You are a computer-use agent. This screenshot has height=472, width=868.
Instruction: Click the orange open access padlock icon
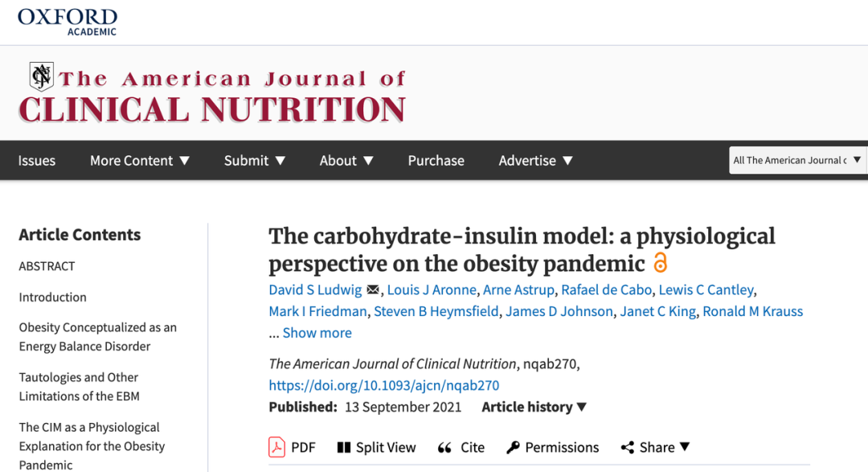(x=660, y=262)
